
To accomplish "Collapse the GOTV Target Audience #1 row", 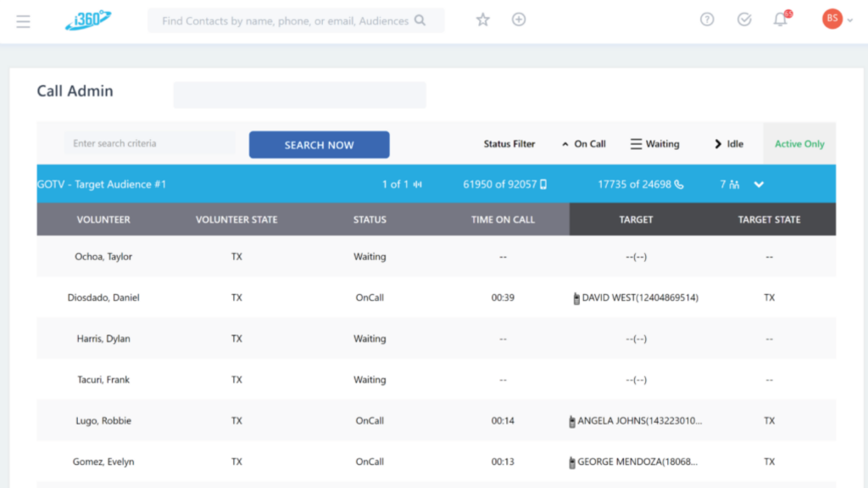I will click(759, 185).
